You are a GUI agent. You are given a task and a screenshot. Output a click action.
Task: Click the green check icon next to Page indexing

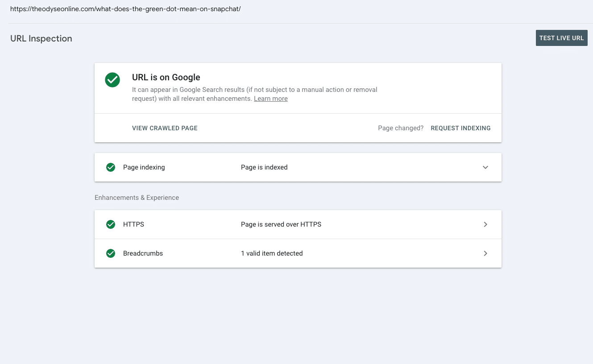[111, 167]
